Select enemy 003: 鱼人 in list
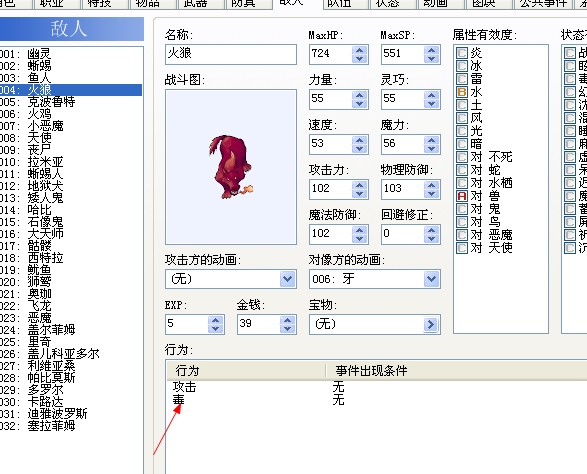 point(71,78)
